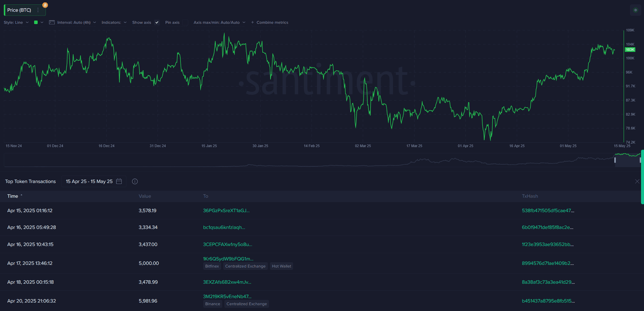Screen dimensions: 644x311
Task: Open the Style: Line dropdown
Action: pyautogui.click(x=16, y=22)
